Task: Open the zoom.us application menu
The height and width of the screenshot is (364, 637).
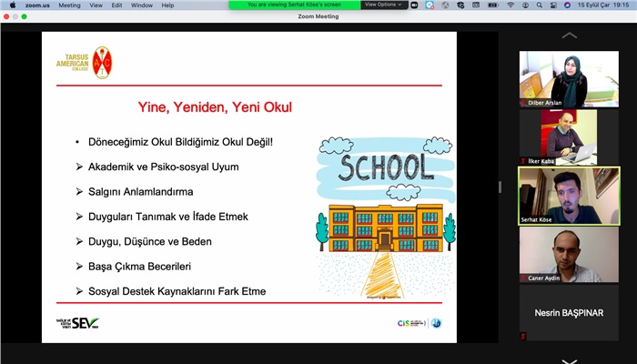Action: [x=37, y=5]
